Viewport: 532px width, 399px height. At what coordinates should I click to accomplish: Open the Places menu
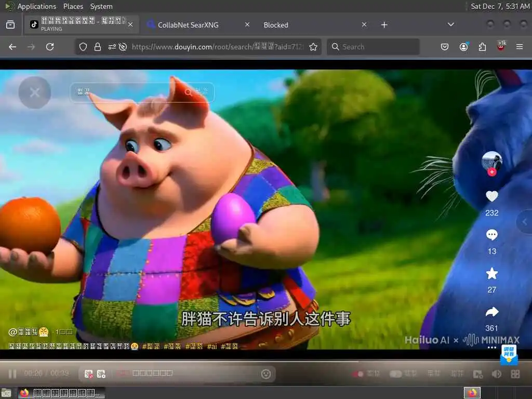click(x=73, y=6)
